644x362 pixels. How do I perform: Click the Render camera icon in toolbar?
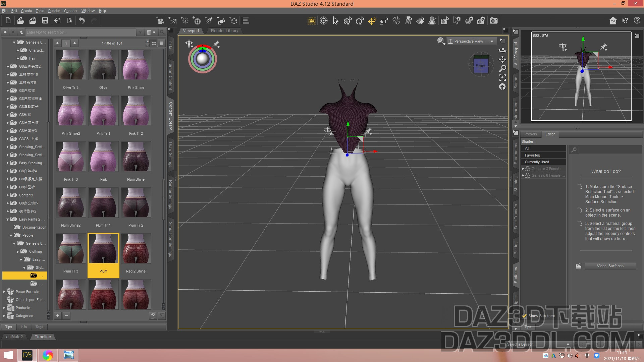tap(494, 21)
